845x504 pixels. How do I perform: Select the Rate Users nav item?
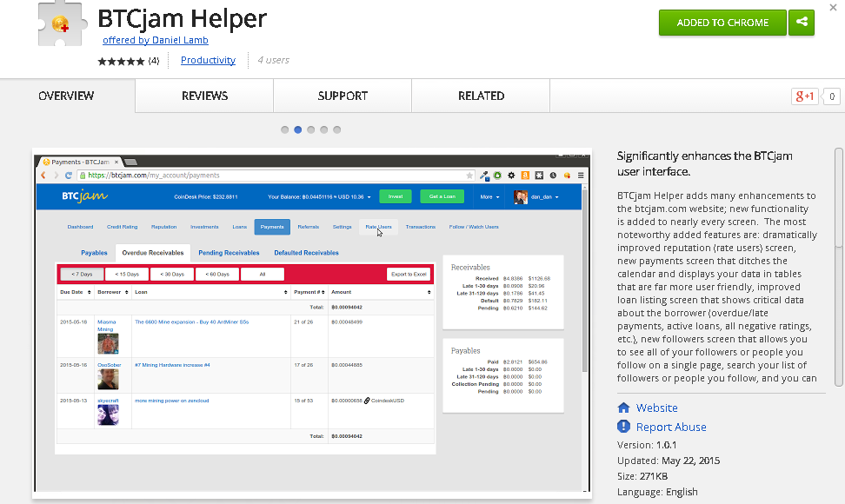pos(378,227)
